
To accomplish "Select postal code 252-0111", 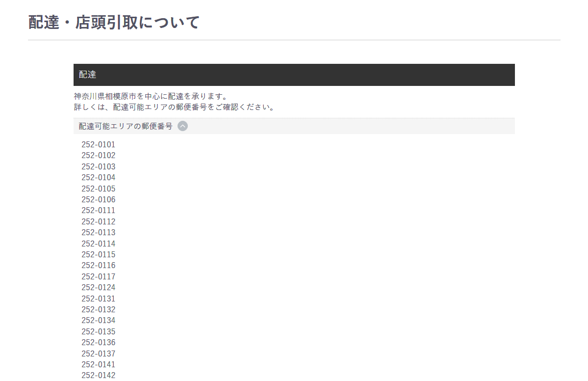I will 98,211.
